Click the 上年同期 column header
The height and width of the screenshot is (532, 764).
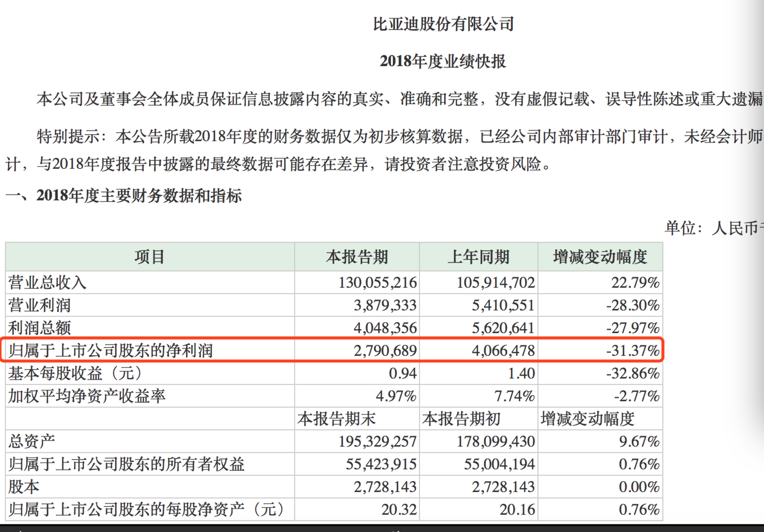point(478,257)
